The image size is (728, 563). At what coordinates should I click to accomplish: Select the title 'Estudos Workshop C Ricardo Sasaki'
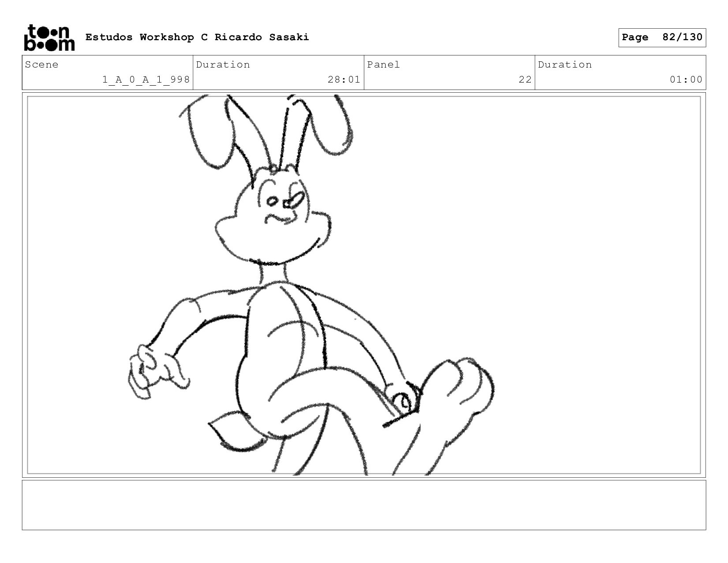pos(197,37)
